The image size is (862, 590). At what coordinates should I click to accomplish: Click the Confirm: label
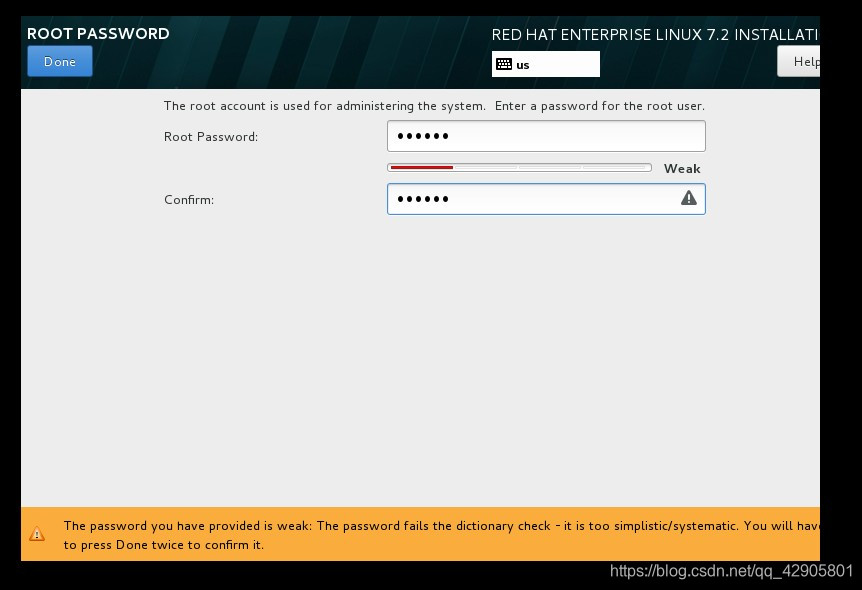point(189,200)
